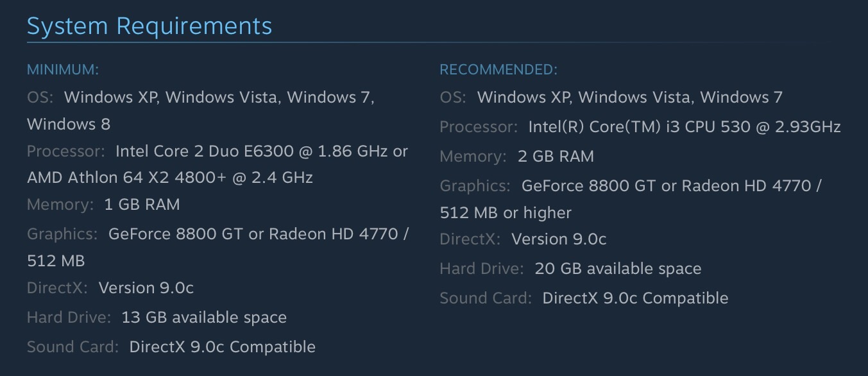The width and height of the screenshot is (868, 376).
Task: Click the minimum 'Windows 8' text
Action: tap(69, 124)
